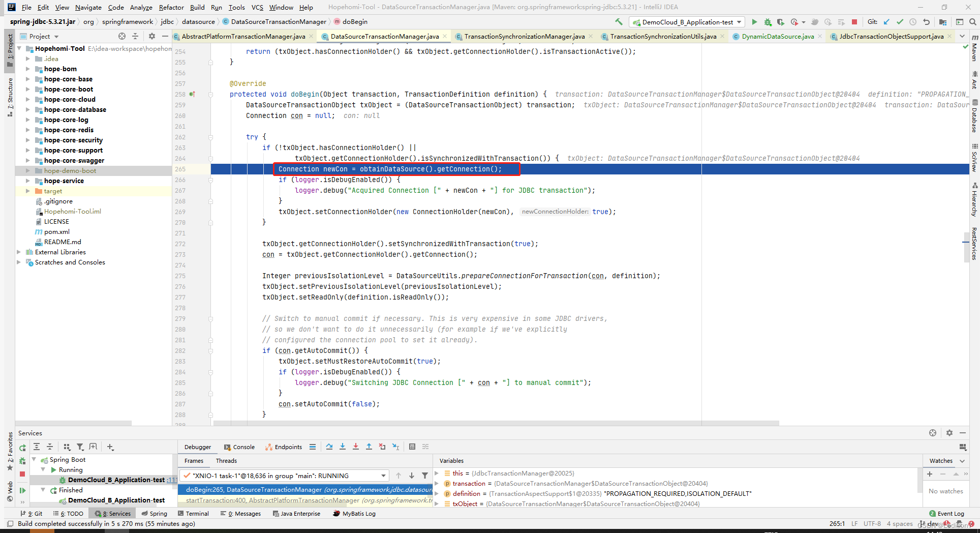
Task: Click Add Service plus icon
Action: pos(110,447)
